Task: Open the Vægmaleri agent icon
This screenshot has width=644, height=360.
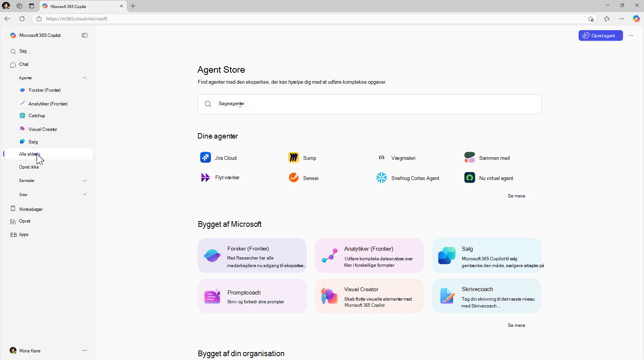Action: (382, 157)
